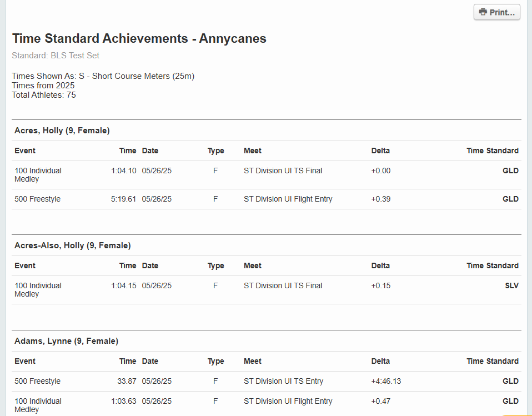The height and width of the screenshot is (416, 532).
Task: Click the Print... button
Action: (496, 12)
